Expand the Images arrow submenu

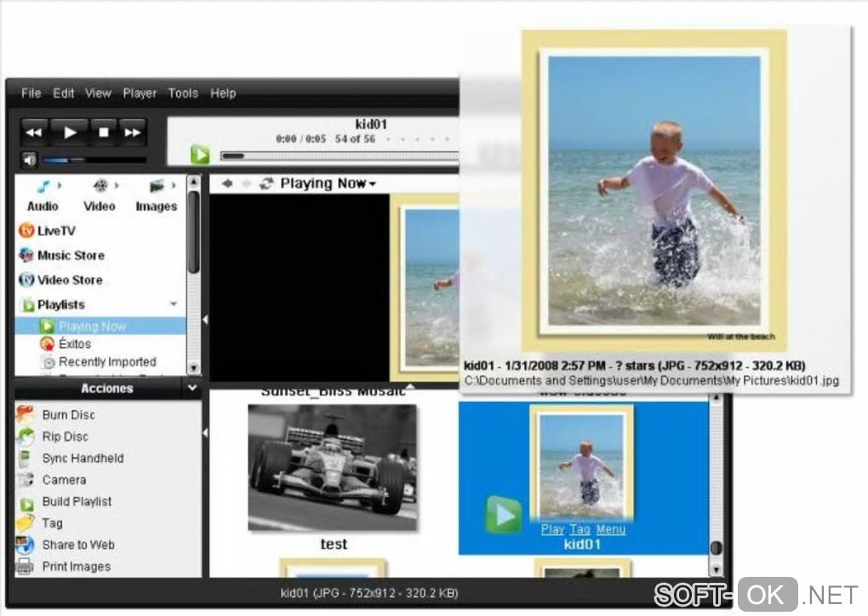pyautogui.click(x=174, y=185)
